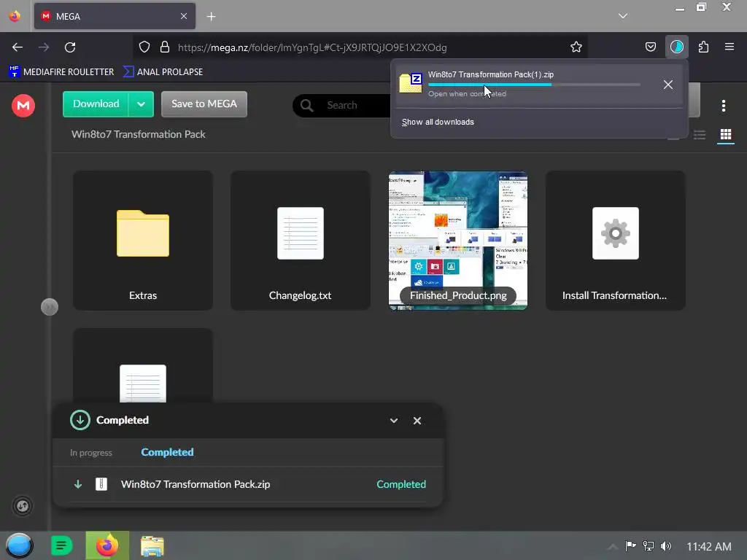Open the list all tabs dropdown
Image resolution: width=747 pixels, height=560 pixels.
623,16
